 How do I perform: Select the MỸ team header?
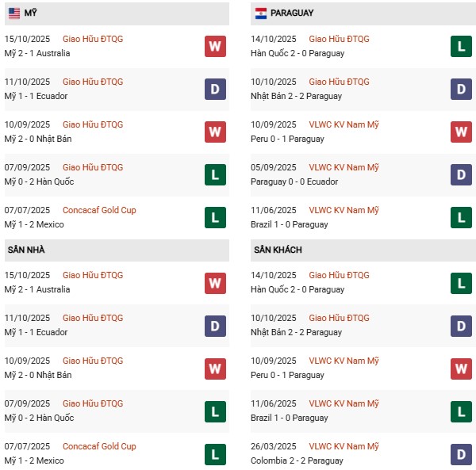pos(31,13)
